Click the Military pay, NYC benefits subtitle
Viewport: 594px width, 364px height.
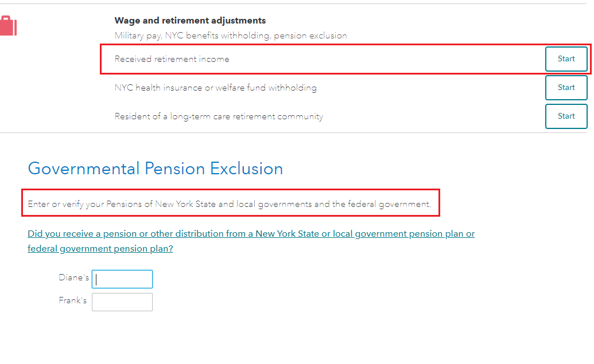click(231, 36)
